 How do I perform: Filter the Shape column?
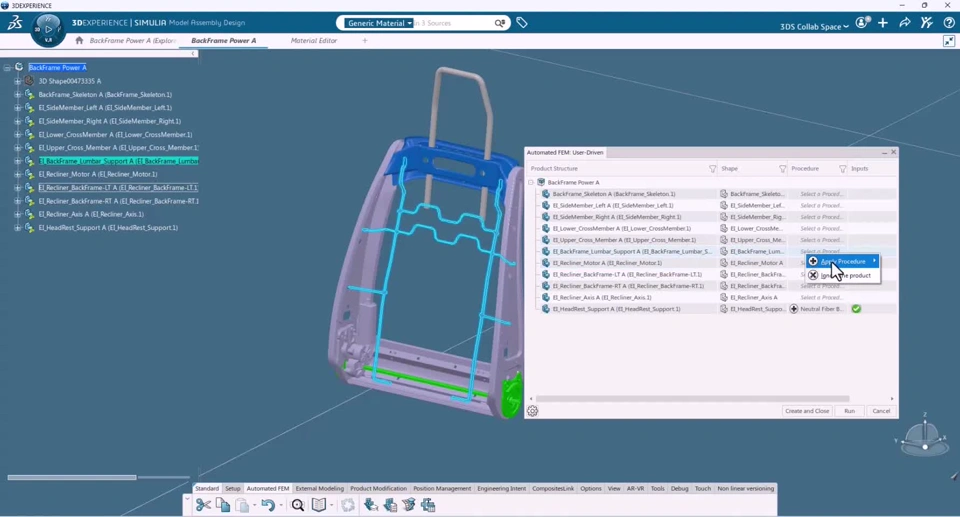[x=782, y=168]
